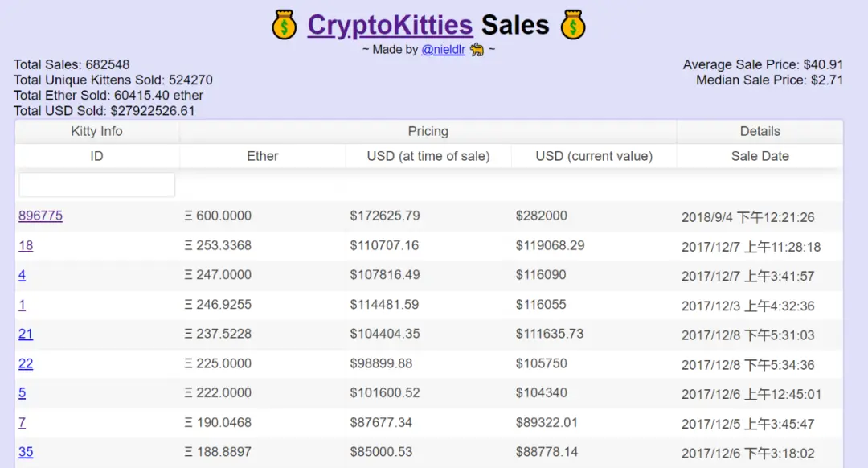Viewport: 868px width, 468px height.
Task: Open kitty ID 22 link
Action: 26,363
